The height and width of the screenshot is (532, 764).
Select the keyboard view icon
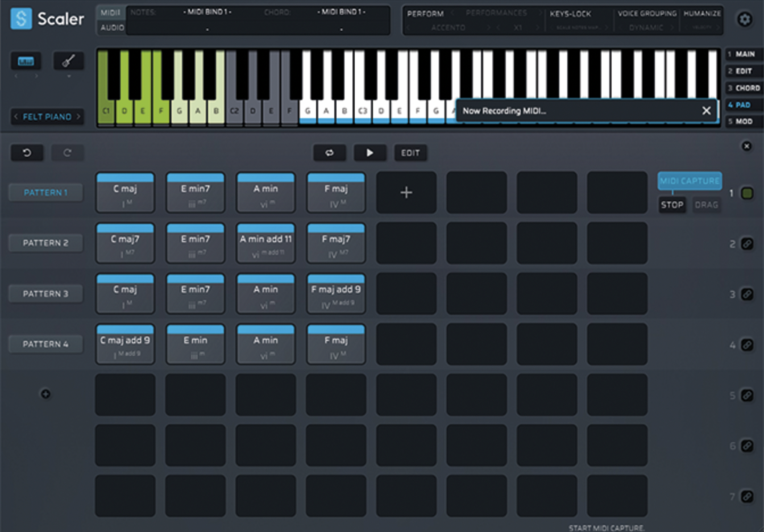pyautogui.click(x=26, y=61)
